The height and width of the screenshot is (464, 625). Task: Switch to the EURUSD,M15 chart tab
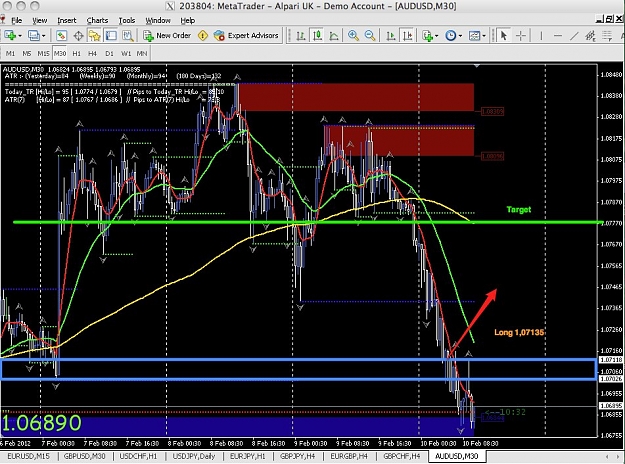coord(28,456)
